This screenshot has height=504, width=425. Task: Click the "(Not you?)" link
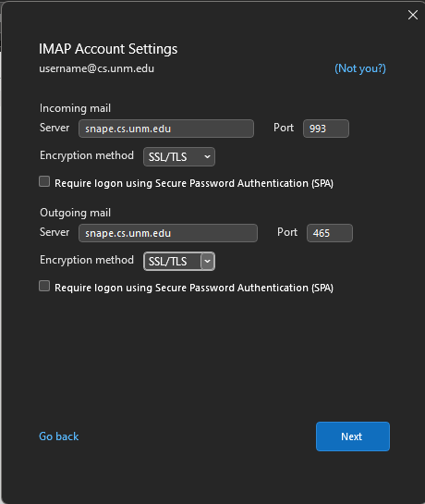point(360,68)
